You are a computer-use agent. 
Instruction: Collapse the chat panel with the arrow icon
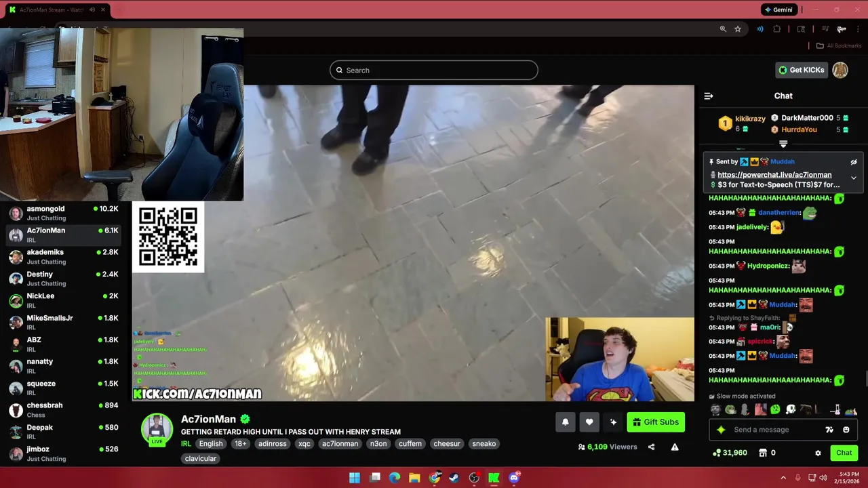(x=709, y=96)
